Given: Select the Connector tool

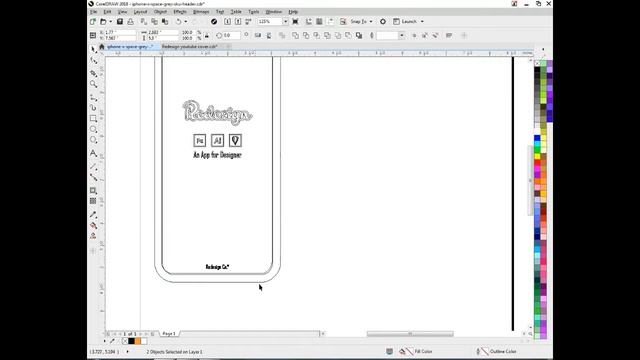Looking at the screenshot, I should click(93, 178).
